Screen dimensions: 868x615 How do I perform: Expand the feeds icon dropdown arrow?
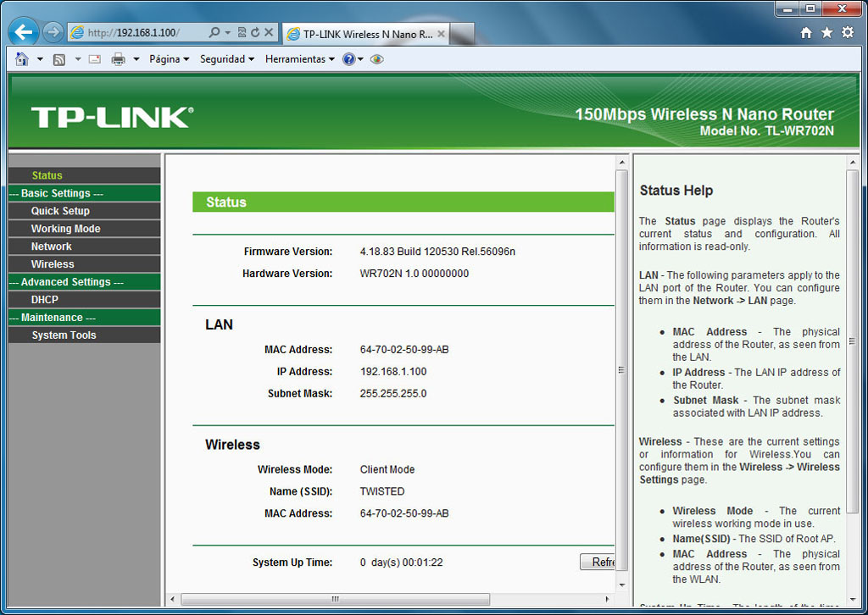78,59
